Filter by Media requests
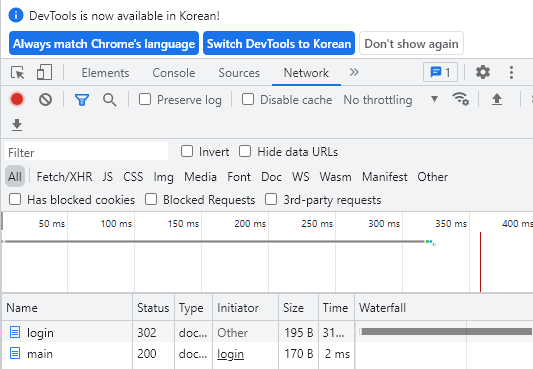This screenshot has height=369, width=533. [x=200, y=177]
